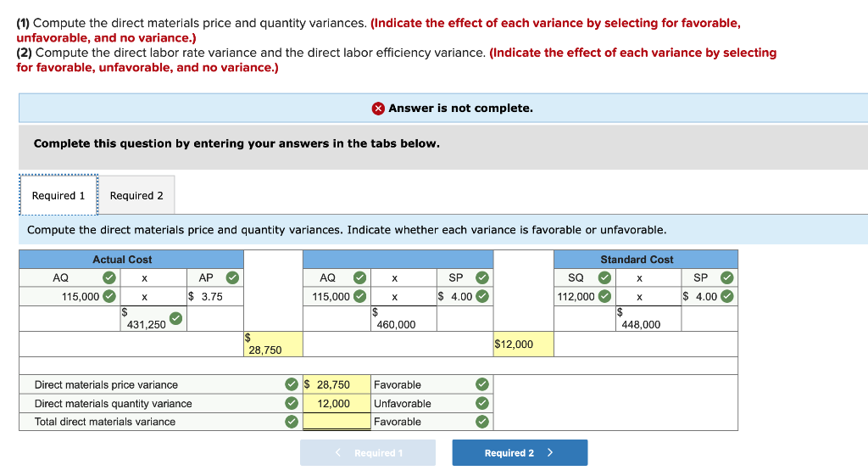
Task: Click checkmark after price variance Favorable
Action: 482,384
